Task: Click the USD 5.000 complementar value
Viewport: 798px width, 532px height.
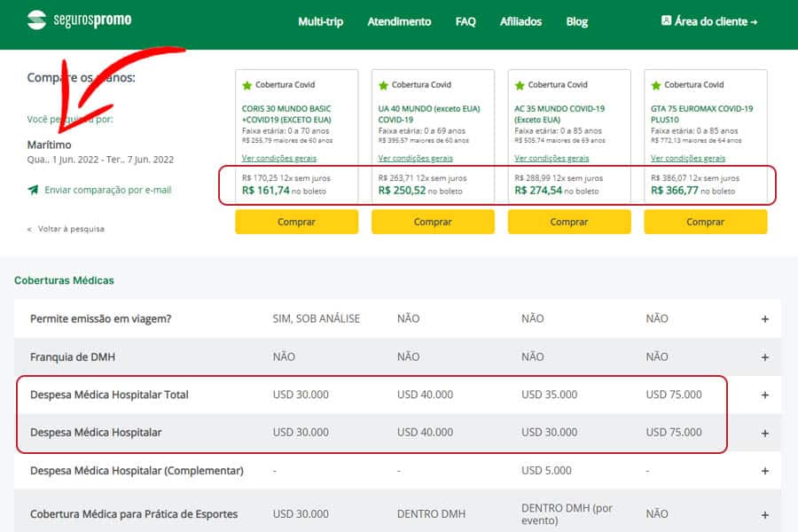Action: coord(546,471)
